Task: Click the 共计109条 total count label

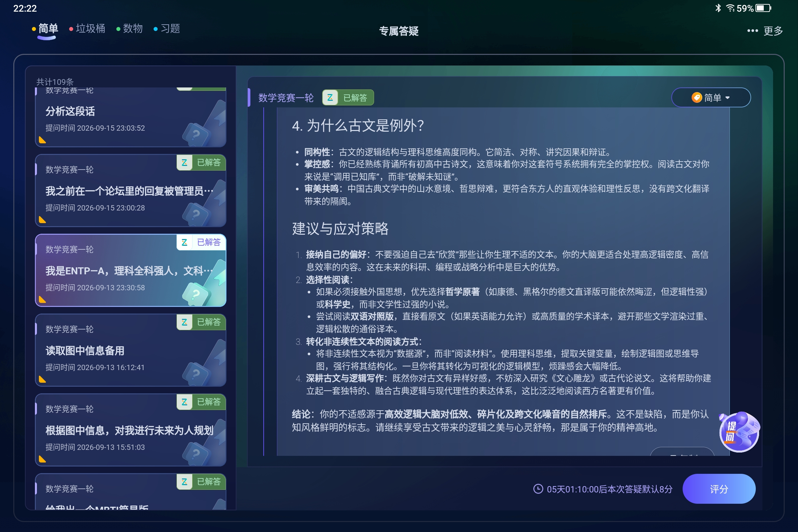Action: pyautogui.click(x=55, y=82)
